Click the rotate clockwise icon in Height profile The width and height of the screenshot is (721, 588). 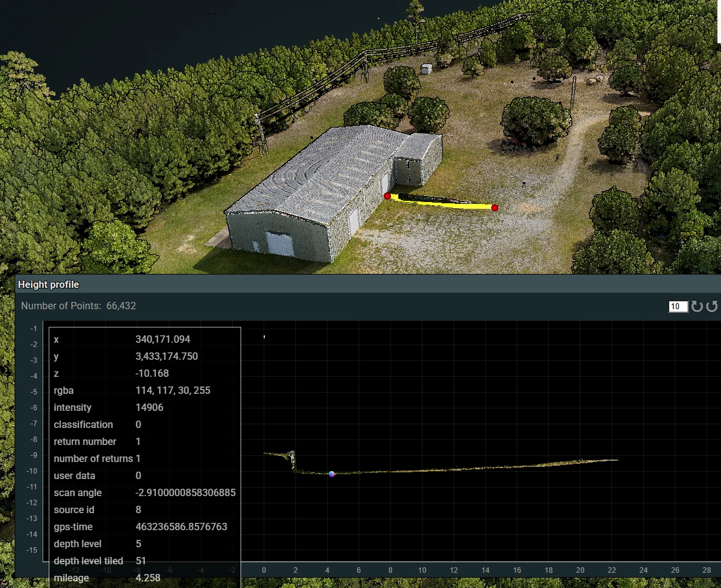[697, 307]
